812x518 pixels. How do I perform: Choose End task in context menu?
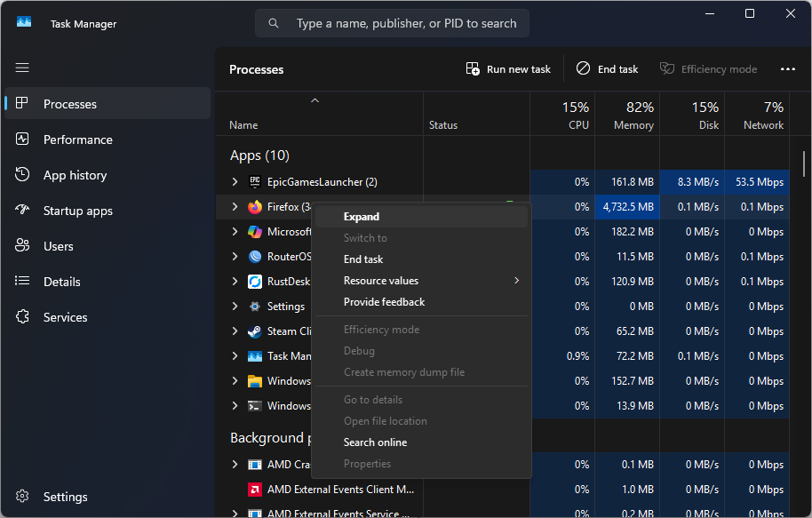point(363,259)
